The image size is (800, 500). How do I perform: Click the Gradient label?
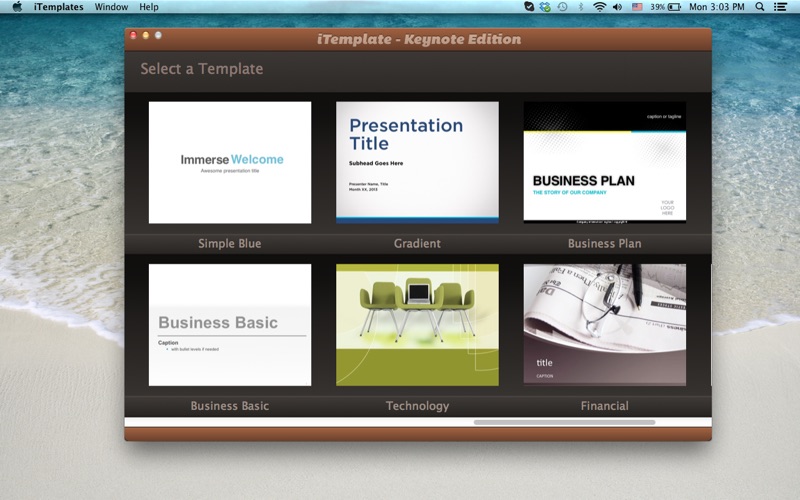coord(417,243)
